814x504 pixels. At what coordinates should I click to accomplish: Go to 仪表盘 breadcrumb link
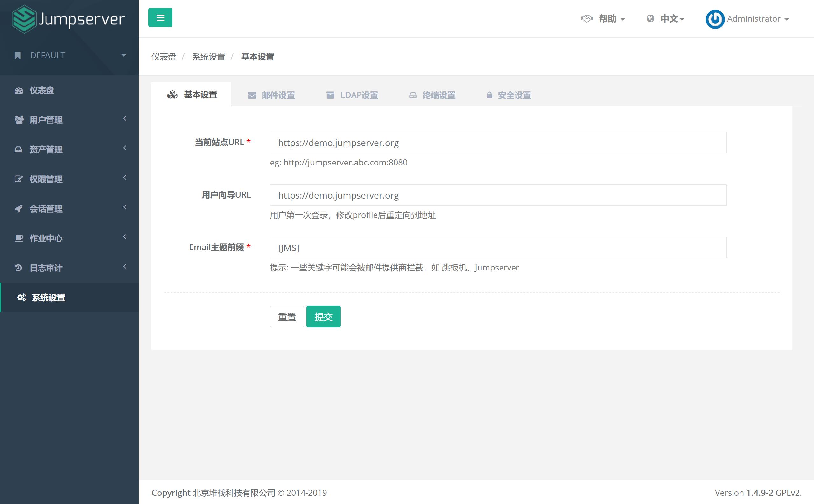(164, 57)
